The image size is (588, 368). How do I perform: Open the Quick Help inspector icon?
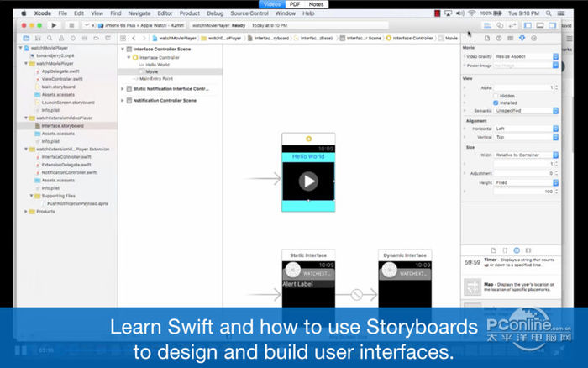(x=499, y=39)
